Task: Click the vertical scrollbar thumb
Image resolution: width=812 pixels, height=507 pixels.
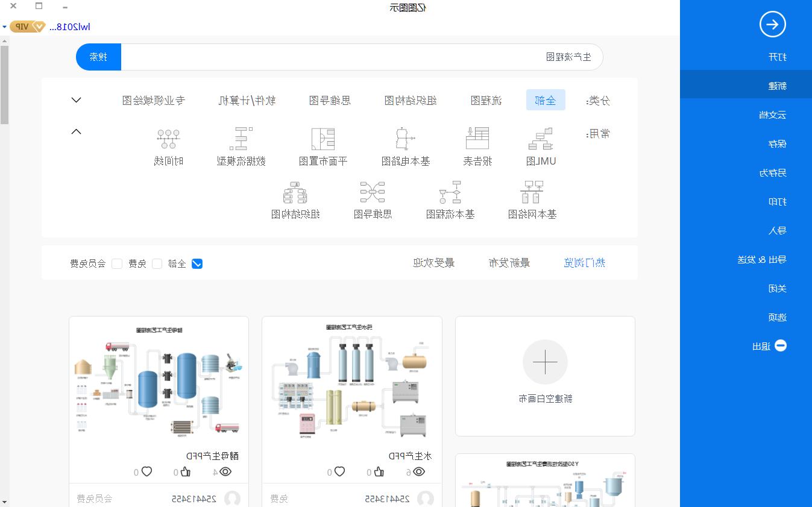Action: coord(4,84)
